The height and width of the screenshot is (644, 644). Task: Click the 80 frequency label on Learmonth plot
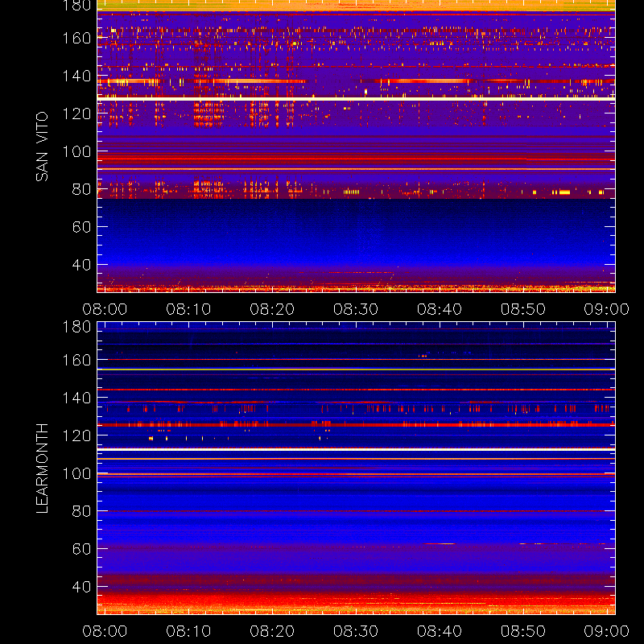pos(81,511)
